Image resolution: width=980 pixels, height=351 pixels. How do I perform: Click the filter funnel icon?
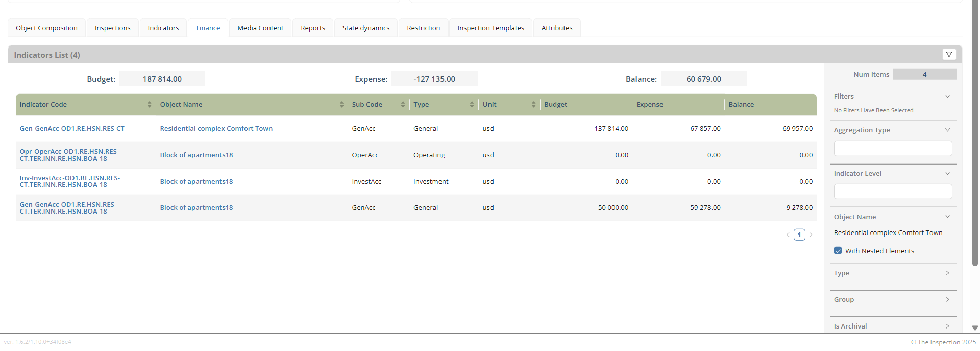click(949, 55)
